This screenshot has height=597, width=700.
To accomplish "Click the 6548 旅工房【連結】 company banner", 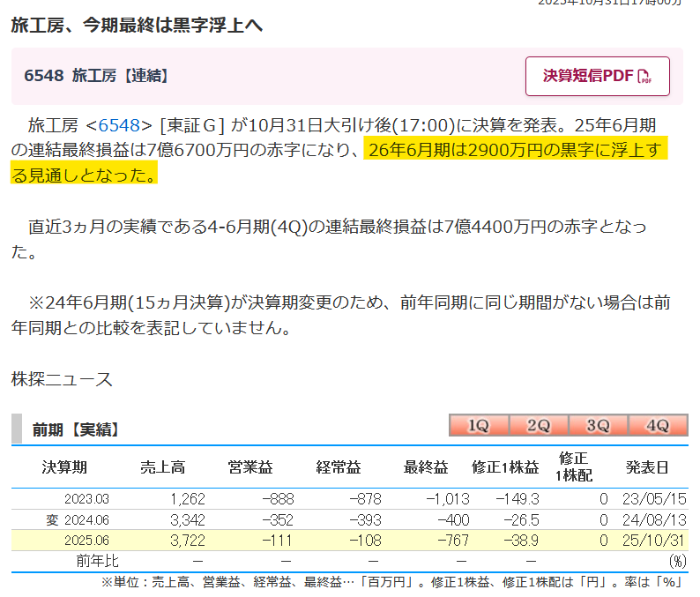I will (97, 76).
